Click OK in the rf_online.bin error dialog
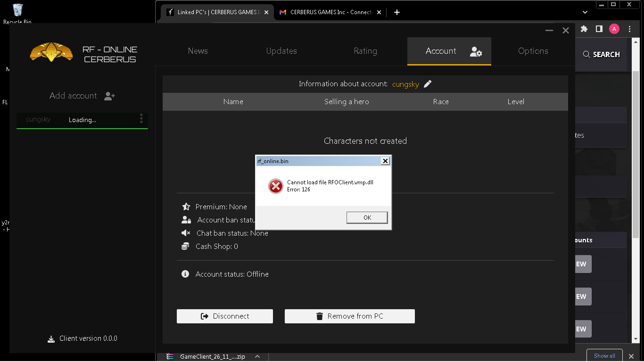The height and width of the screenshot is (362, 644). point(367,217)
